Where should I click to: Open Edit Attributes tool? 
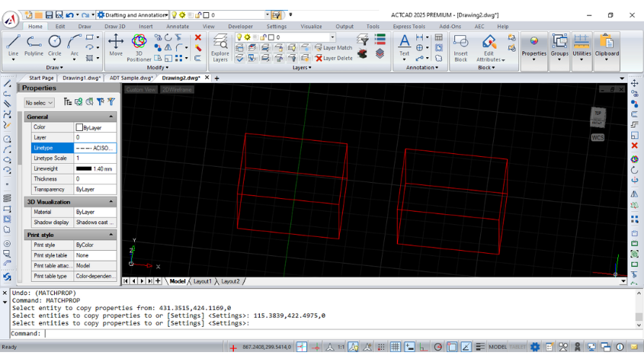[x=489, y=48]
